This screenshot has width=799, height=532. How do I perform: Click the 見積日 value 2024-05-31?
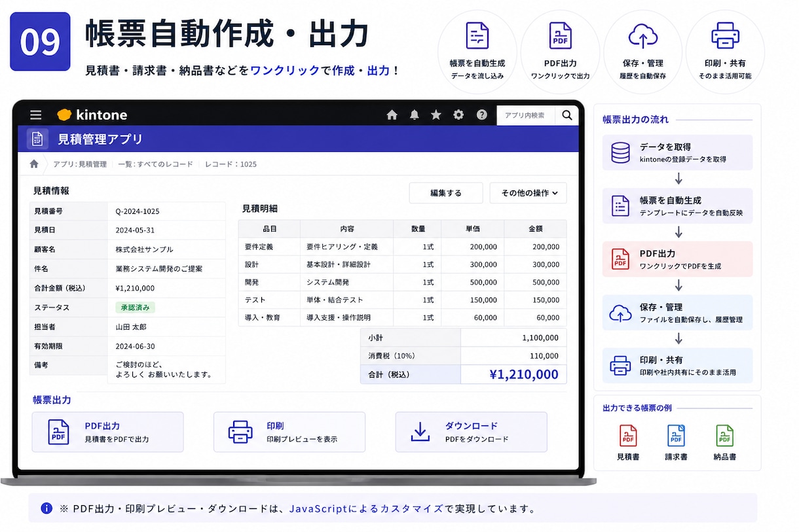tap(135, 230)
